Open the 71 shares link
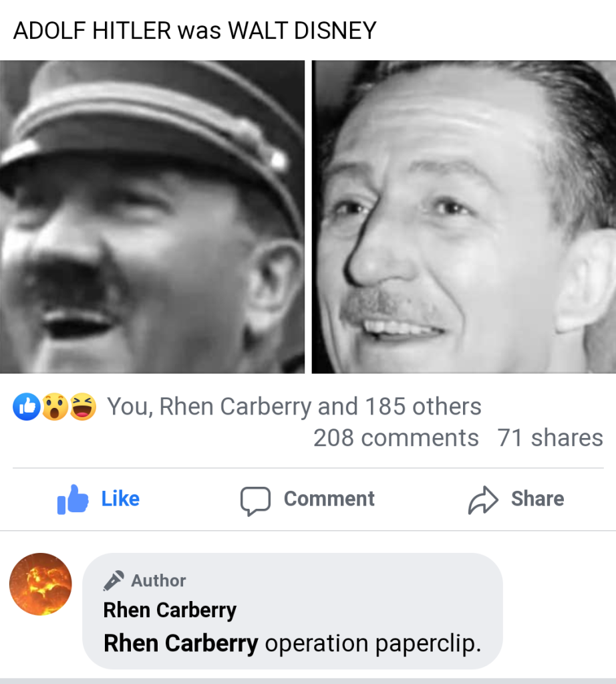 coord(550,437)
